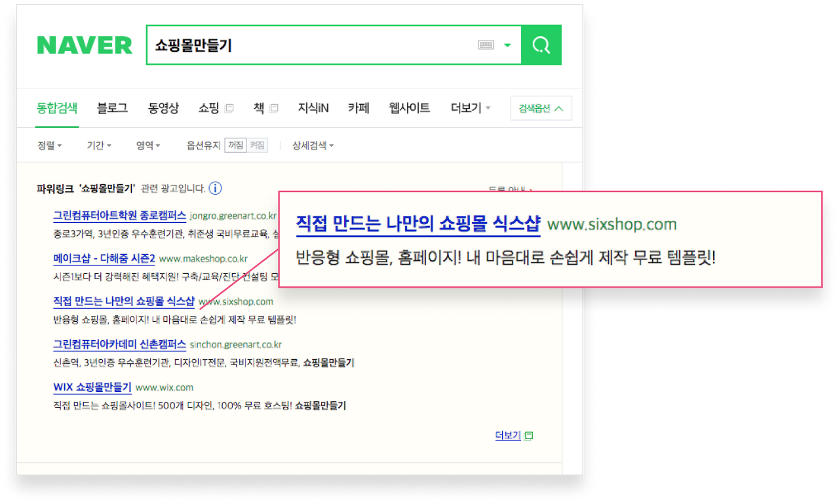Switch to the 블로그 tab
839x504 pixels.
pos(112,108)
